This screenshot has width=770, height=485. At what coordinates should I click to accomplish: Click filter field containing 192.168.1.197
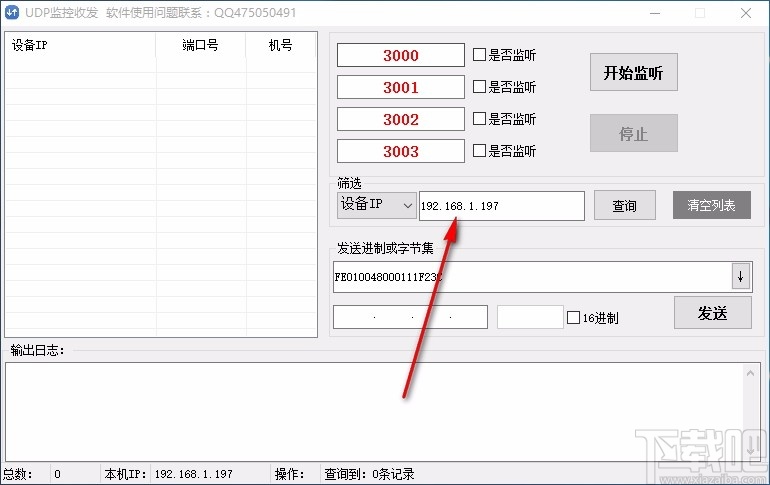click(x=501, y=206)
